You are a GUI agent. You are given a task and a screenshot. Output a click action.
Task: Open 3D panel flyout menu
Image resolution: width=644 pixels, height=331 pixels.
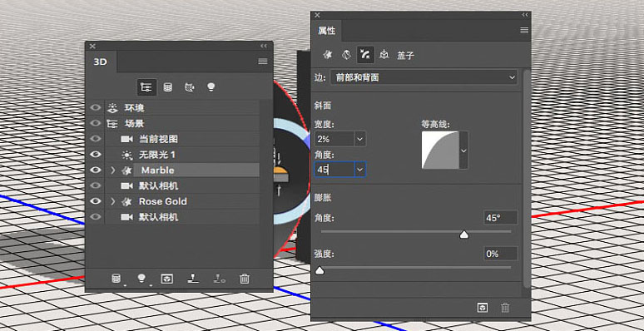tap(263, 62)
